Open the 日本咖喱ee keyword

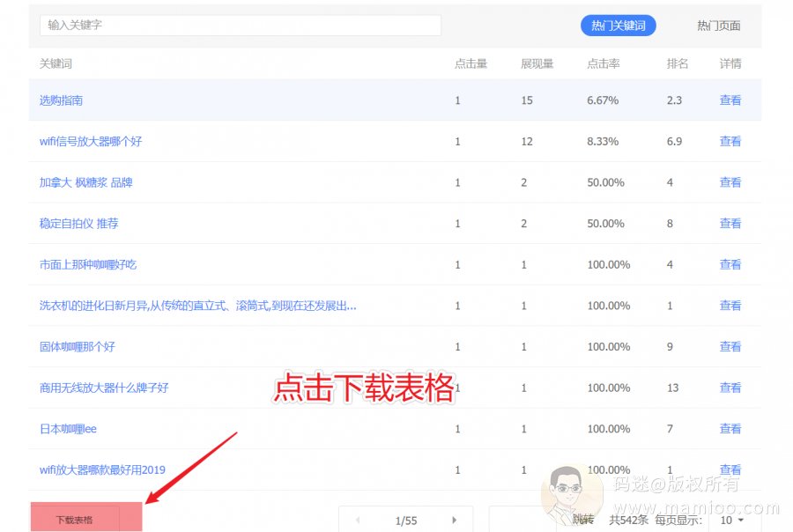click(68, 429)
